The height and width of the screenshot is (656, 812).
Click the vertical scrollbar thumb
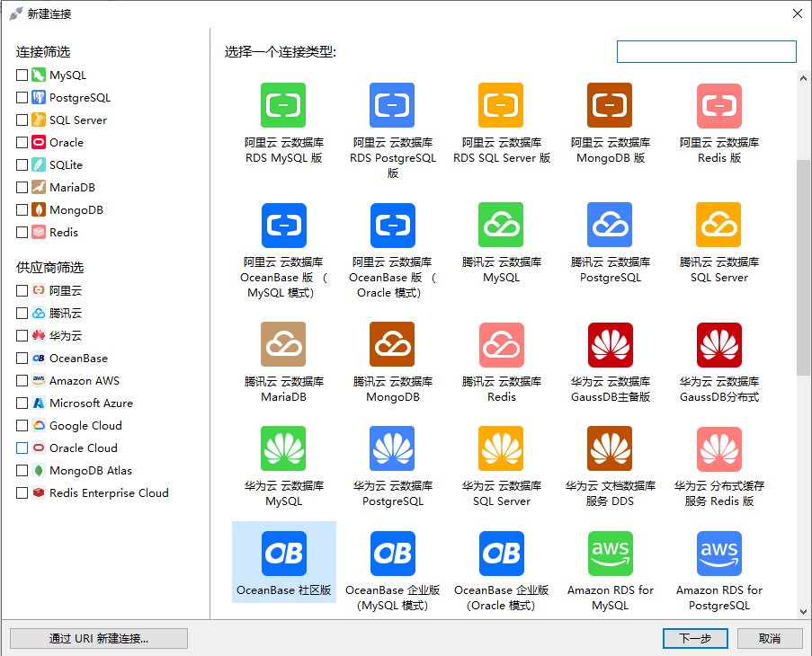click(x=803, y=268)
